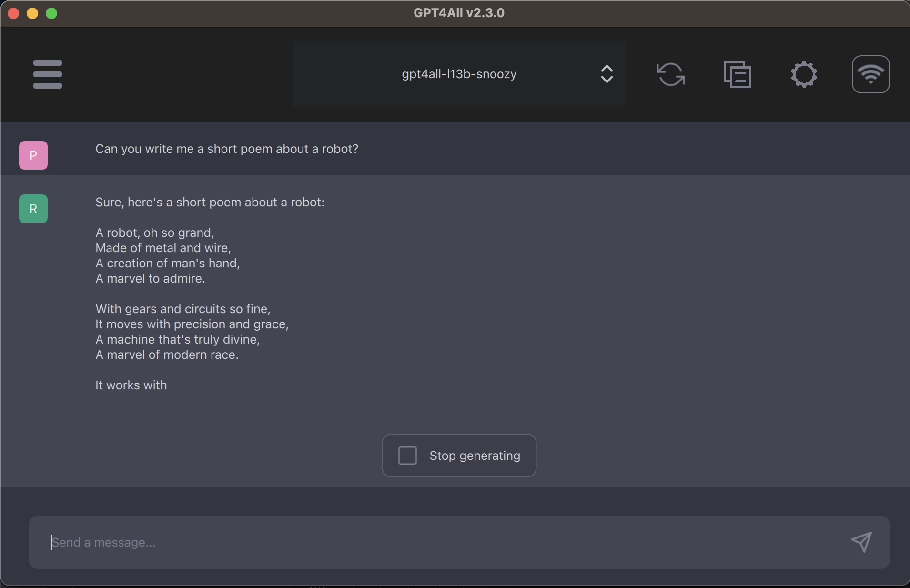Viewport: 910px width, 588px height.
Task: Click the pink P user avatar
Action: 33,155
